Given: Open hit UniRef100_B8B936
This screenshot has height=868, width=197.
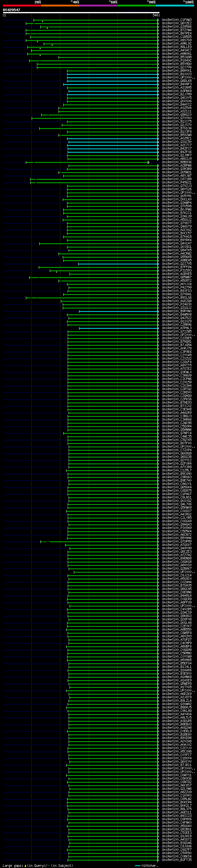Looking at the screenshot, I should (177, 162).
